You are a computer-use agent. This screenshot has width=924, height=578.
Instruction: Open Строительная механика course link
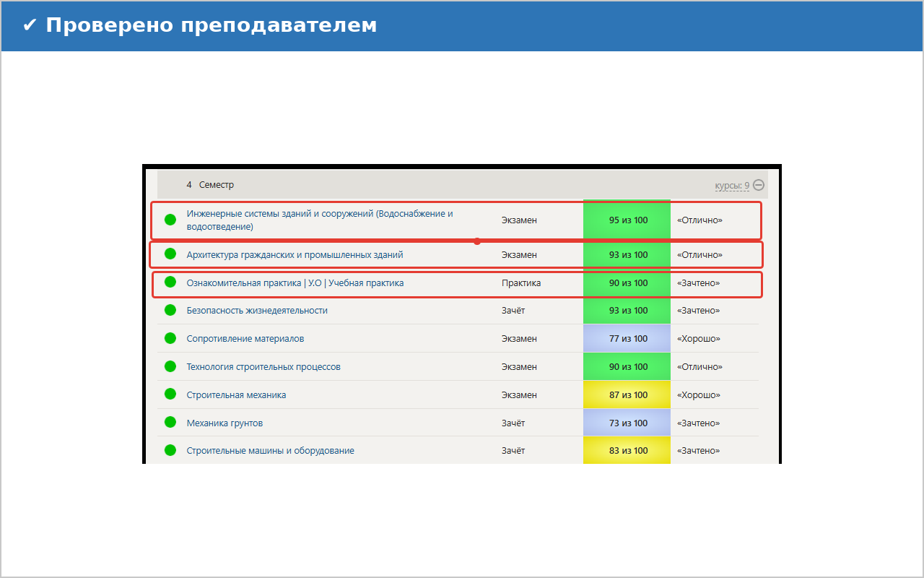pos(236,395)
